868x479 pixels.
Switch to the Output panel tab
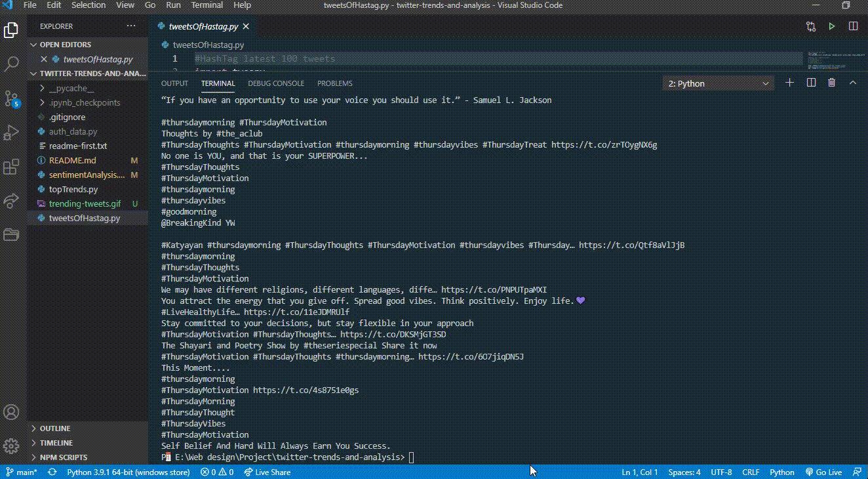(174, 83)
